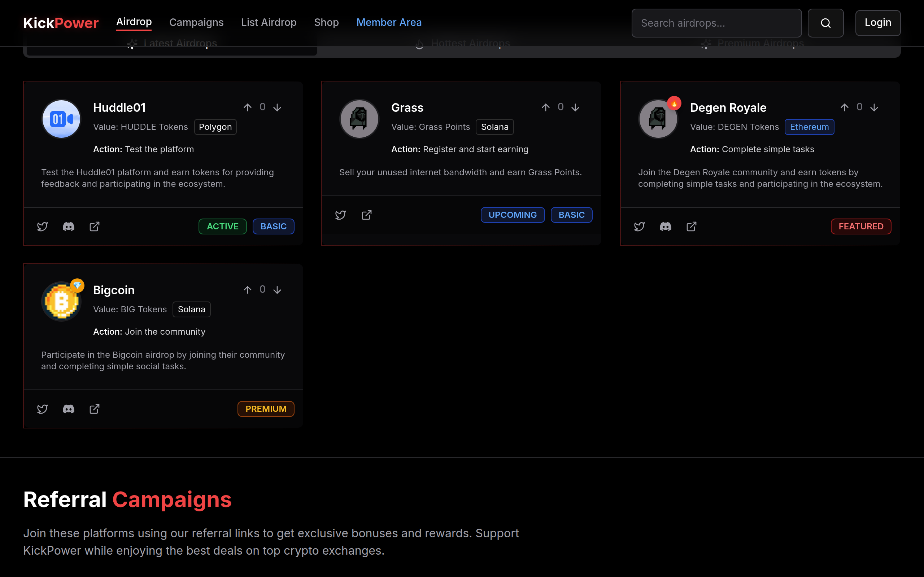This screenshot has height=577, width=924.
Task: Filter by the Solana tag on Grass card
Action: click(494, 127)
